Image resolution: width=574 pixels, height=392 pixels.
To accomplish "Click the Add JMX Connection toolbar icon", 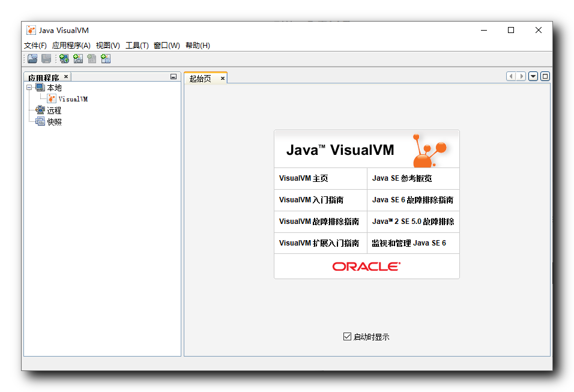I will click(x=78, y=59).
